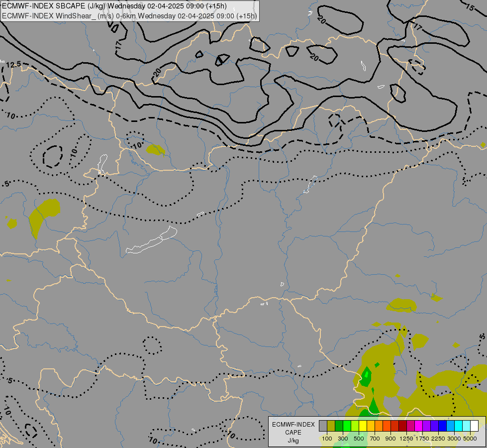Click the 700 value under the legend
Screen dimensions: 487x448
[375, 439]
